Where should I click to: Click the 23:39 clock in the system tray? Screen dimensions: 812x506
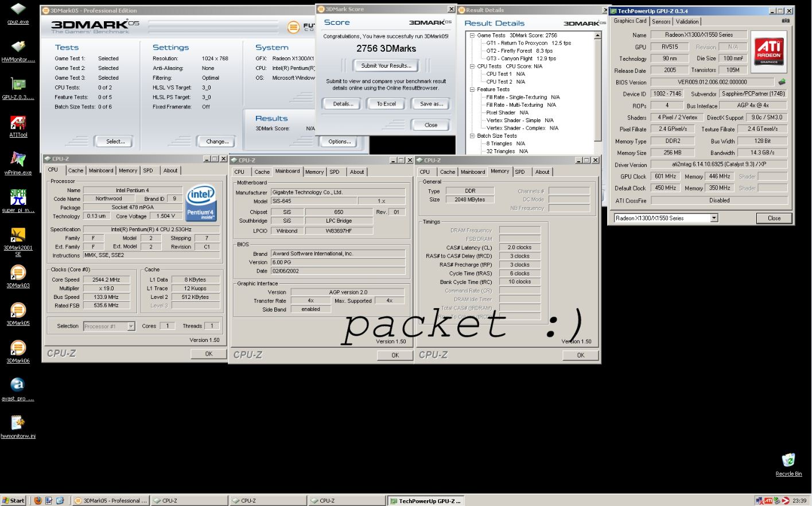pos(799,501)
